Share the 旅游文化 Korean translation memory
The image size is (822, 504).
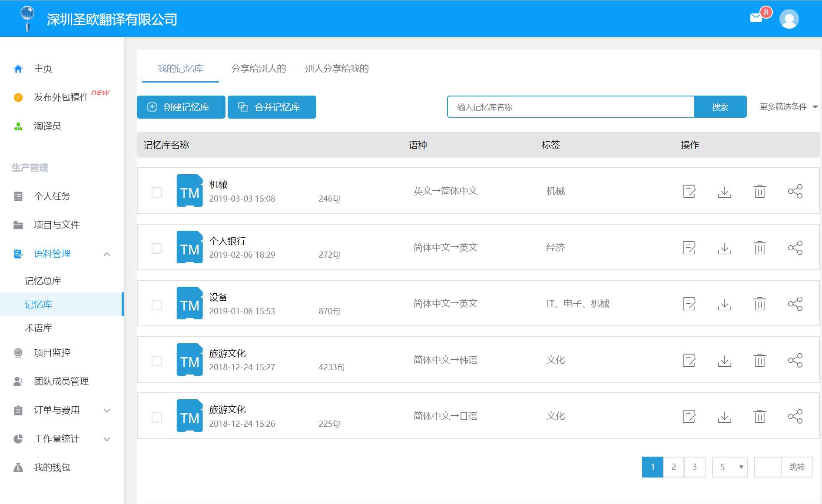[795, 360]
